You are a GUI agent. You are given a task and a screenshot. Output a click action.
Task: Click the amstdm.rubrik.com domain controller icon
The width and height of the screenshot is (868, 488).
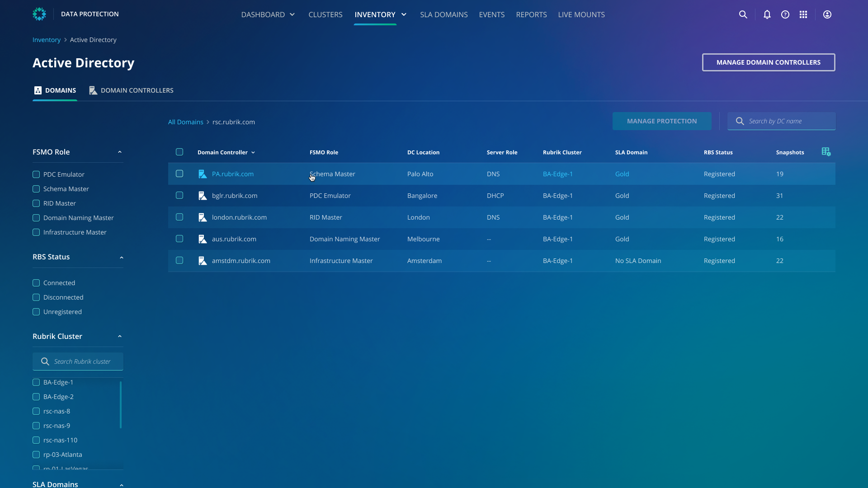point(203,261)
